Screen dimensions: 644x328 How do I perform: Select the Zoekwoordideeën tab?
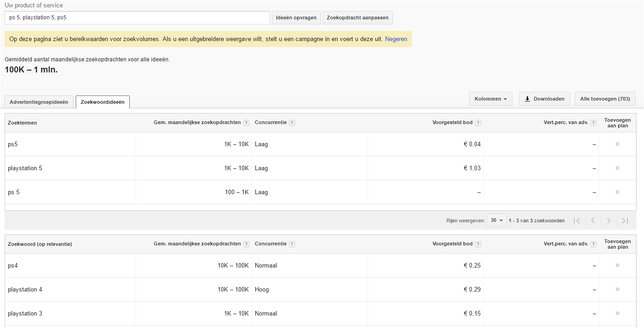click(102, 102)
